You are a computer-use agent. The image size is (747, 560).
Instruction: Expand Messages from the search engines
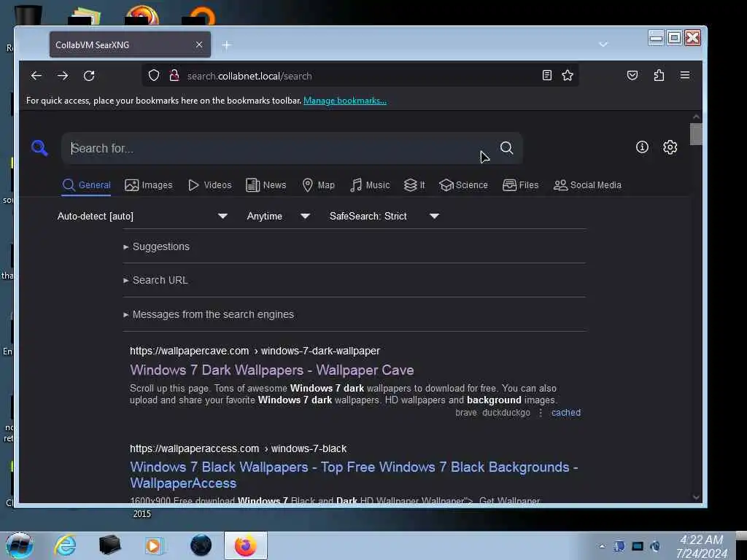209,315
